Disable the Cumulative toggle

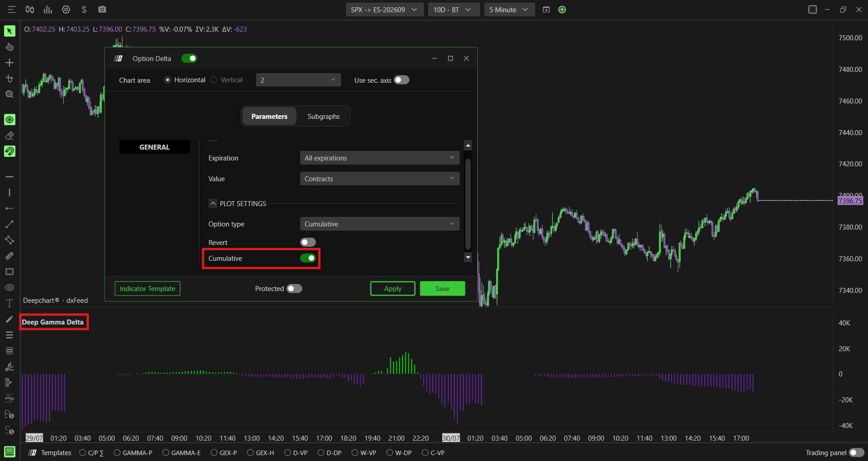coord(308,258)
